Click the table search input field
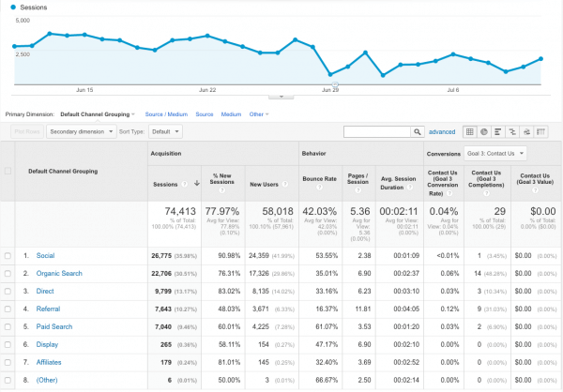Viewport: 563px width, 392px height. pos(377,131)
